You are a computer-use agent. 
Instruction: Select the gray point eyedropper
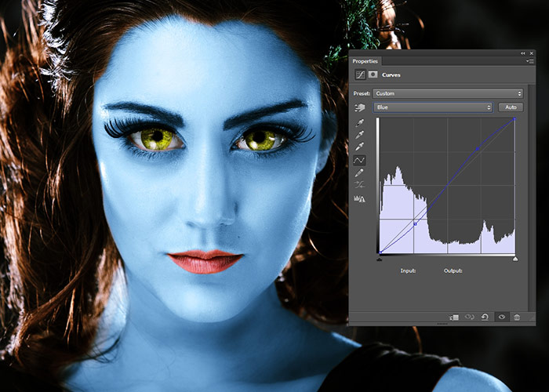(x=360, y=135)
